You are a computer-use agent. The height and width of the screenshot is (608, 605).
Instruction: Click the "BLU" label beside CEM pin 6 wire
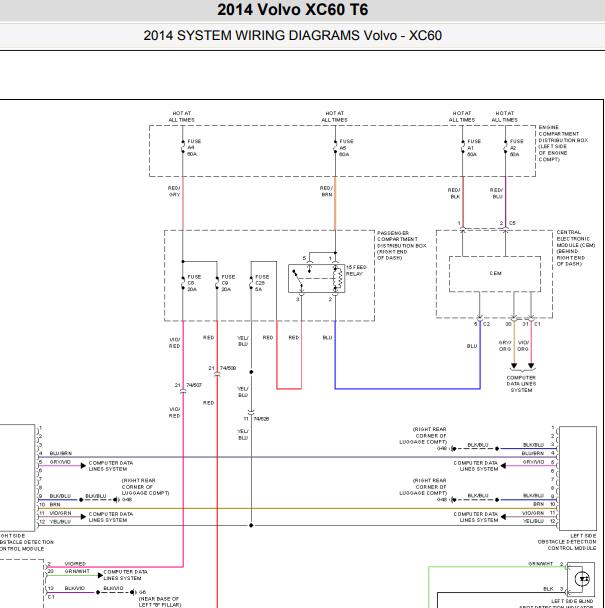pyautogui.click(x=472, y=346)
